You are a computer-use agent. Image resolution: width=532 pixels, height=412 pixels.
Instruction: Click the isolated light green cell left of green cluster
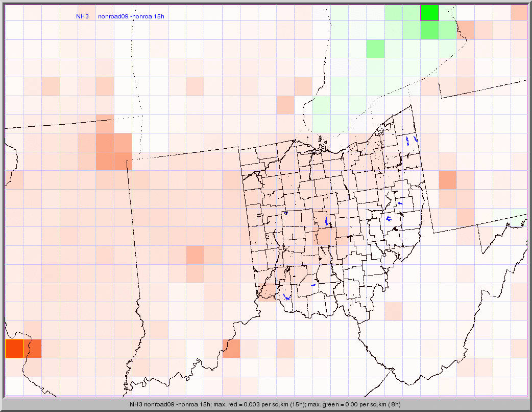(x=375, y=49)
